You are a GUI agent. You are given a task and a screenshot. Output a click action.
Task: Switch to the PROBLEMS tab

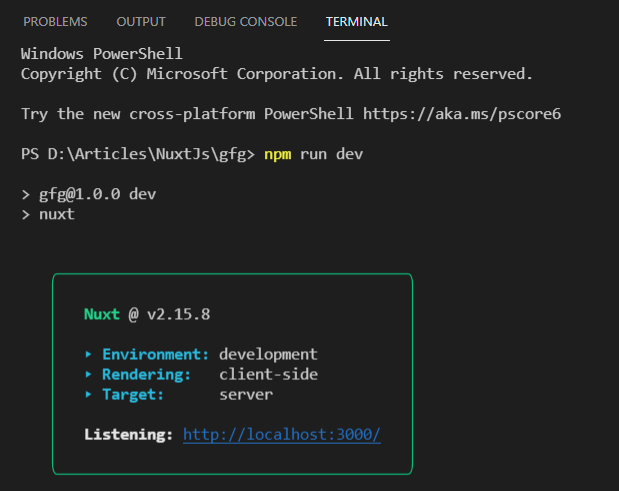tap(55, 22)
